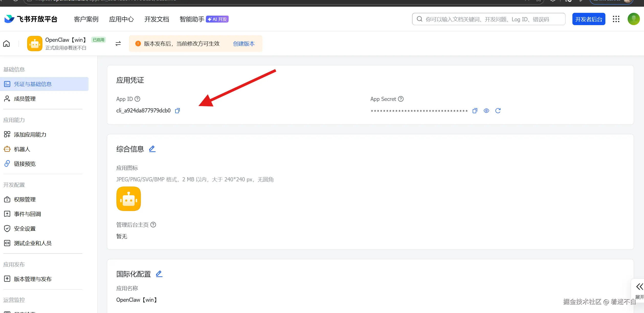Screen dimensions: 644x313
Task: Open 权限管理 in sidebar
Action: [x=25, y=199]
